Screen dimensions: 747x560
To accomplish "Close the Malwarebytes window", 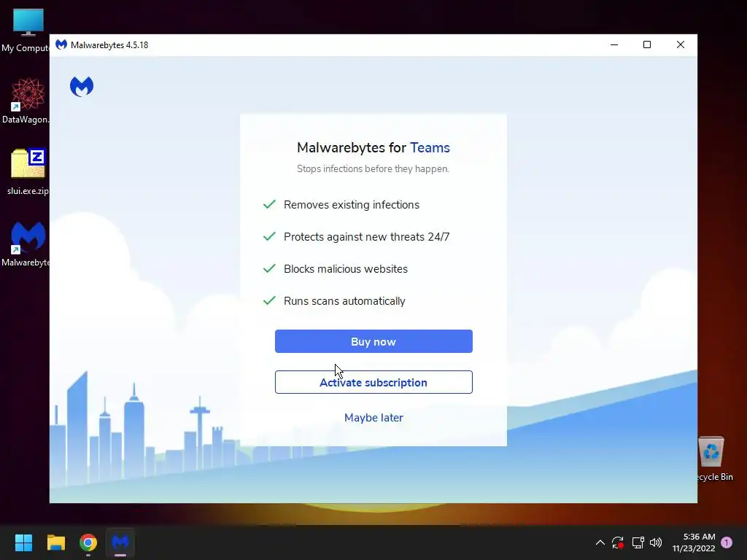I will pyautogui.click(x=681, y=44).
